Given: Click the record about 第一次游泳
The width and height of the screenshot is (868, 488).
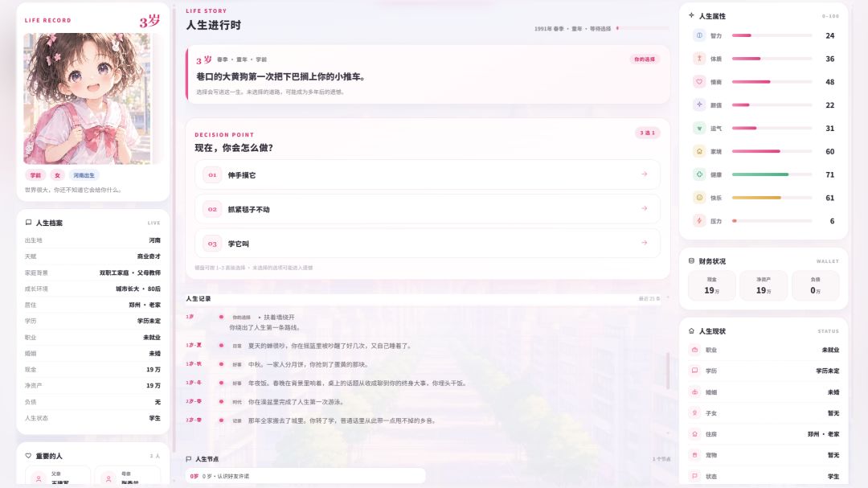Looking at the screenshot, I should pos(424,402).
